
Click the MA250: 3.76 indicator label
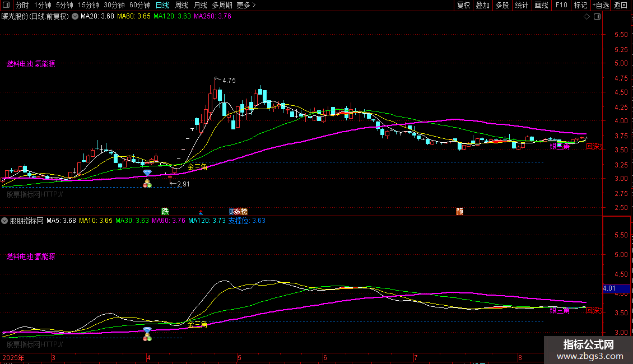coord(212,17)
